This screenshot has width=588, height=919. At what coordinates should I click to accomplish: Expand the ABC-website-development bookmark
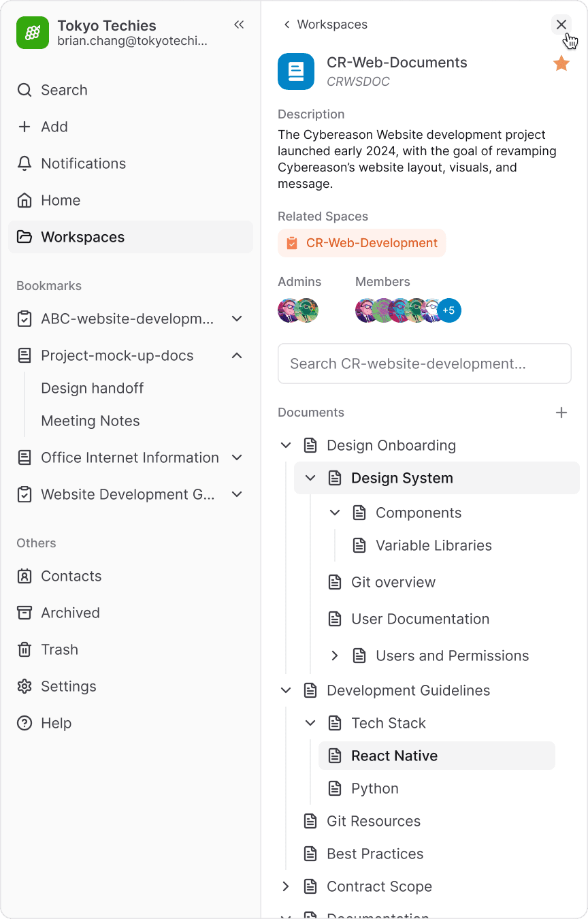tap(237, 319)
